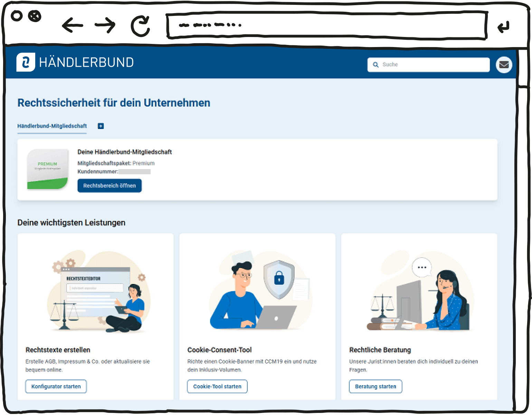Click the Cookie-Consent-Tool card title
This screenshot has width=532, height=415.
(x=219, y=350)
